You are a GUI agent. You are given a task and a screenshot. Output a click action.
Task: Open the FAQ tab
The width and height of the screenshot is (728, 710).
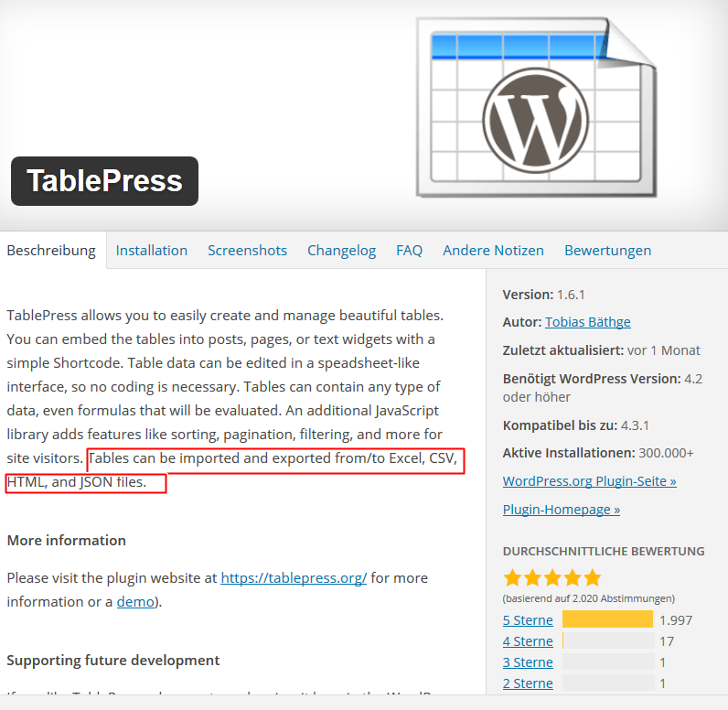click(409, 251)
